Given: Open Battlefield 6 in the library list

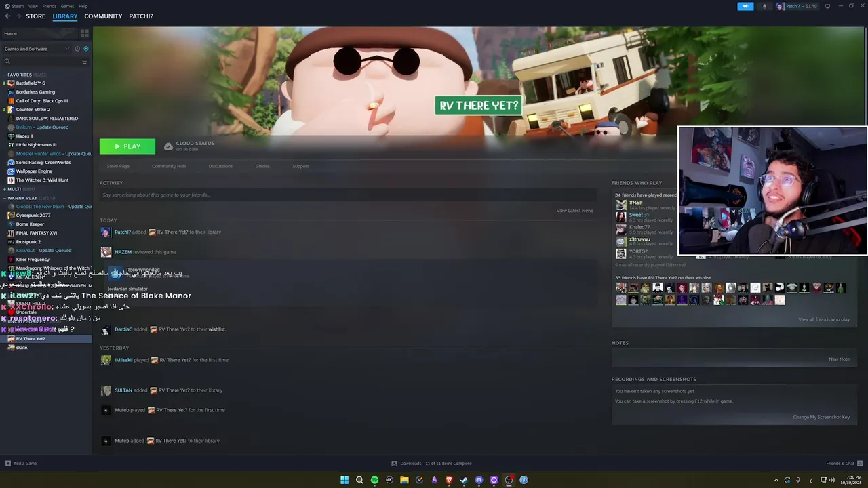Looking at the screenshot, I should pos(31,83).
